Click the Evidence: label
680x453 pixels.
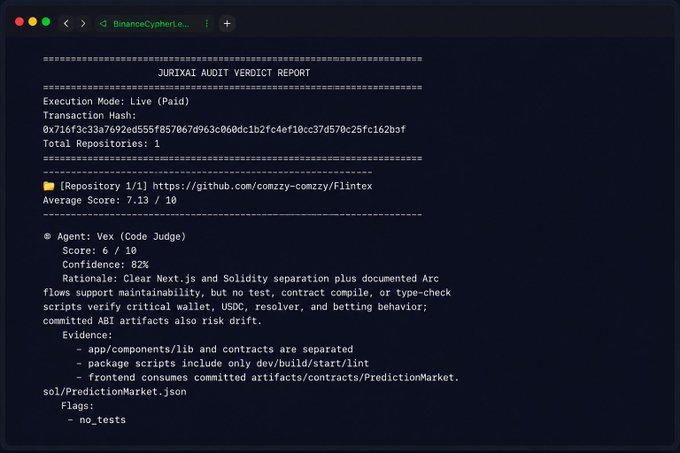[87, 335]
